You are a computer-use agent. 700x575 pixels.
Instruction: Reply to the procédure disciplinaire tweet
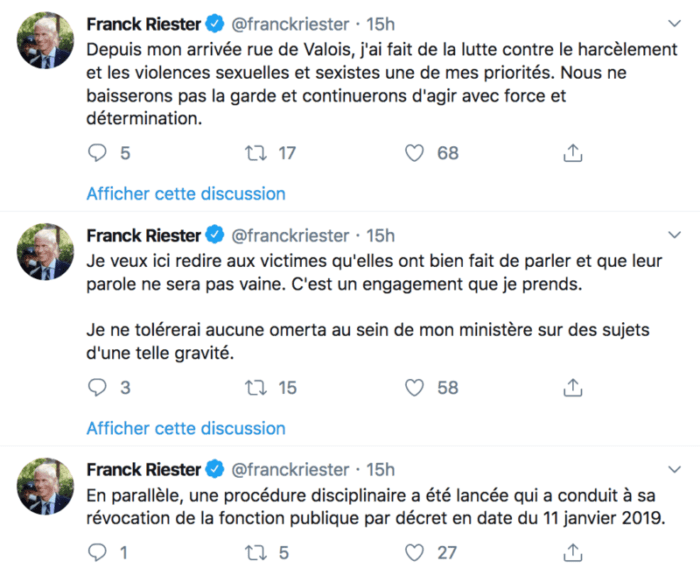pyautogui.click(x=97, y=552)
